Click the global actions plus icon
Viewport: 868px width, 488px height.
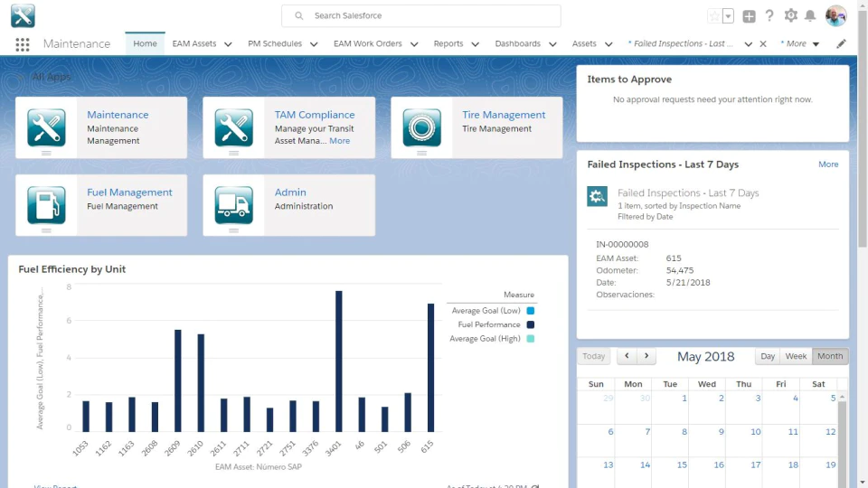(x=749, y=16)
